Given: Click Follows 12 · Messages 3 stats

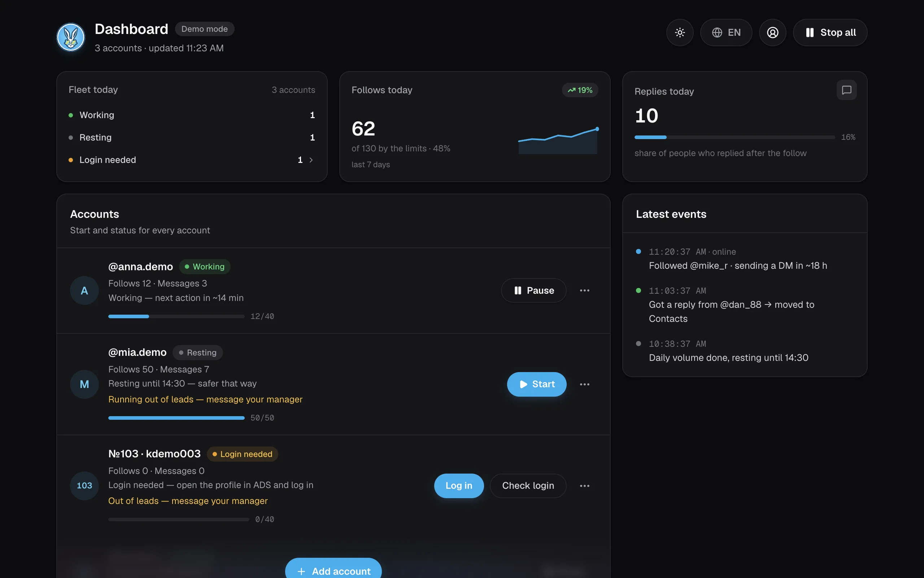Looking at the screenshot, I should 157,284.
